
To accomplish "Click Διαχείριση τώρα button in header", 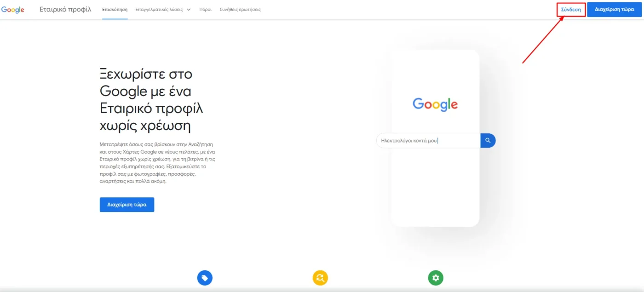I will (614, 10).
